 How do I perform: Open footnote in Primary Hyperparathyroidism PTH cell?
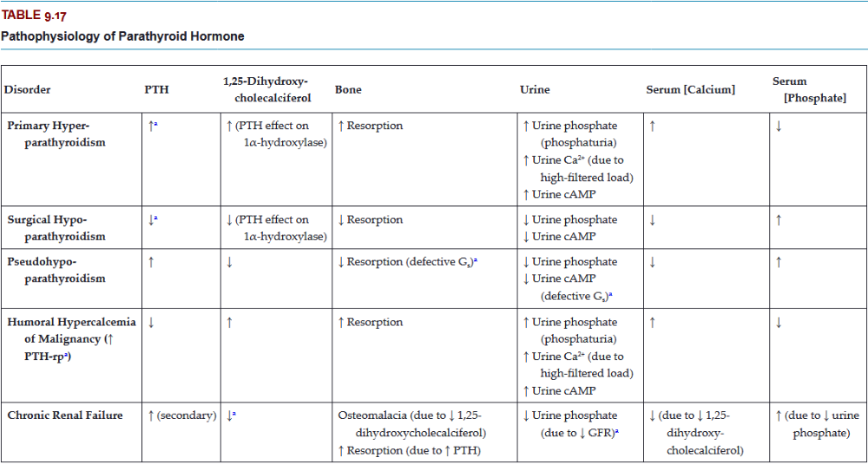156,125
